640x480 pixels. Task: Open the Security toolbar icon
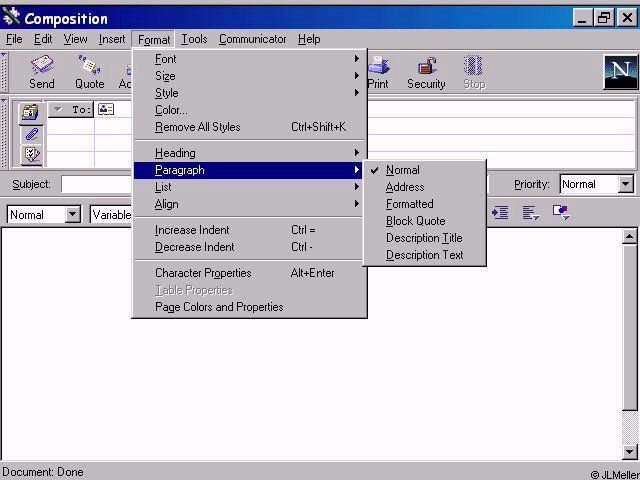[x=426, y=72]
